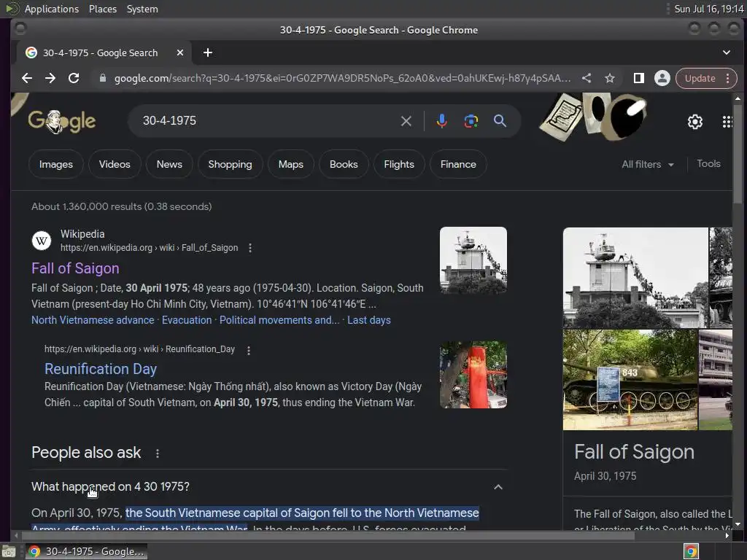Click the Update button in Chrome
747x560 pixels.
coord(700,78)
